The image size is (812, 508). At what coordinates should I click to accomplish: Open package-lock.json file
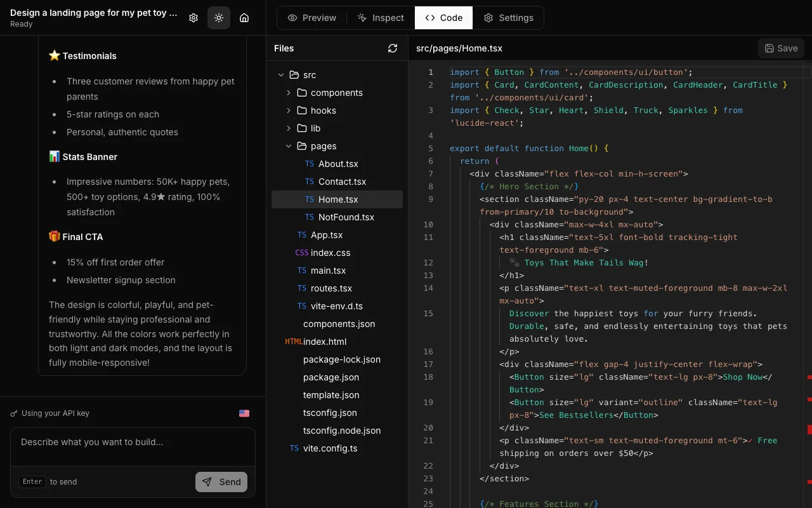click(x=337, y=359)
